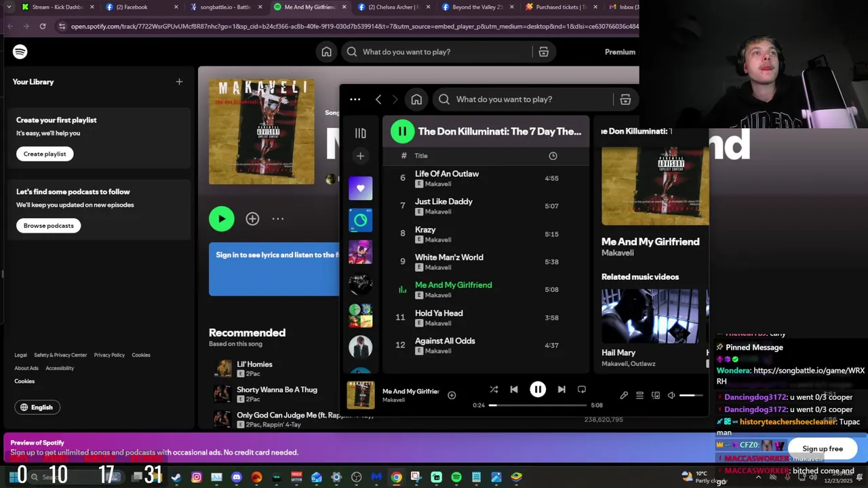Screen dimensions: 868x488
Task: Seek in the song progress bar
Action: click(539, 405)
